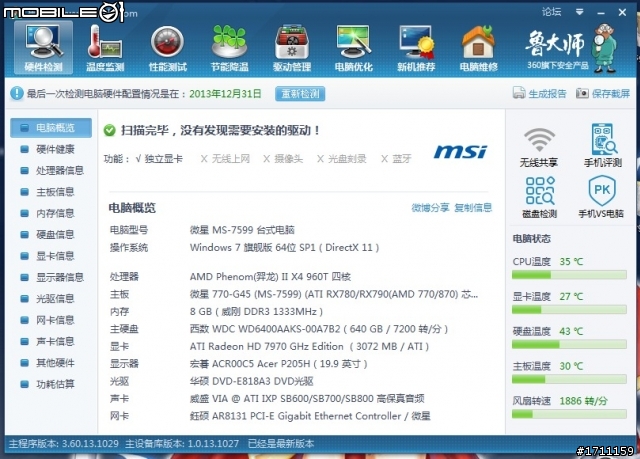Click 已经是最新版本 status text
The width and height of the screenshot is (640, 459).
[x=281, y=443]
